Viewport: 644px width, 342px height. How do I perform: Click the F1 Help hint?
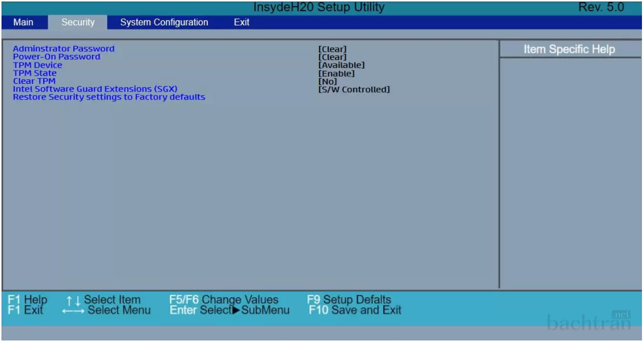click(x=27, y=300)
